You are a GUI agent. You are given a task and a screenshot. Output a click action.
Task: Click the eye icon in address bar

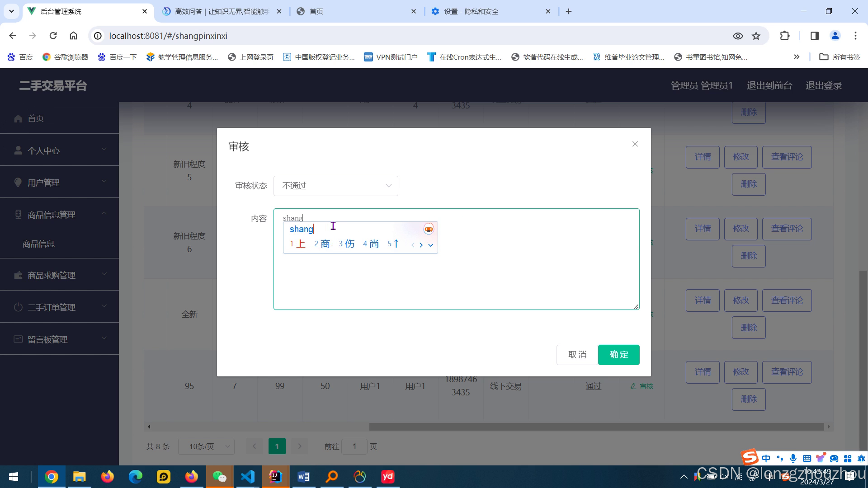738,36
